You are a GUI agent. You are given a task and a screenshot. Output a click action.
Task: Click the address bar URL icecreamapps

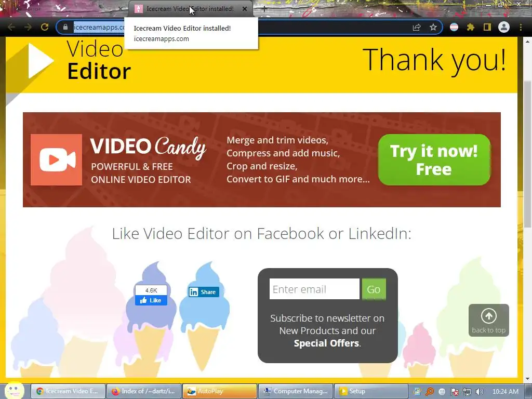pos(98,27)
